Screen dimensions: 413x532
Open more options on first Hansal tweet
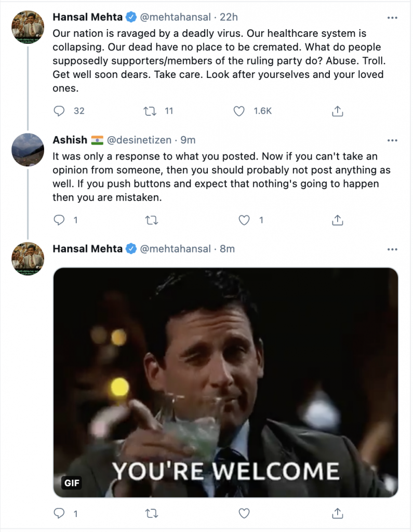(392, 18)
